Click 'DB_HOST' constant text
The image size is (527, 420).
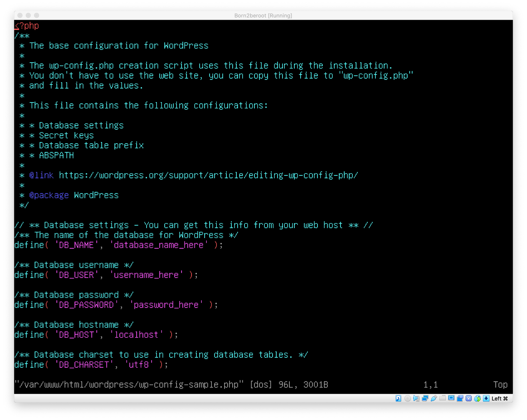pyautogui.click(x=77, y=335)
